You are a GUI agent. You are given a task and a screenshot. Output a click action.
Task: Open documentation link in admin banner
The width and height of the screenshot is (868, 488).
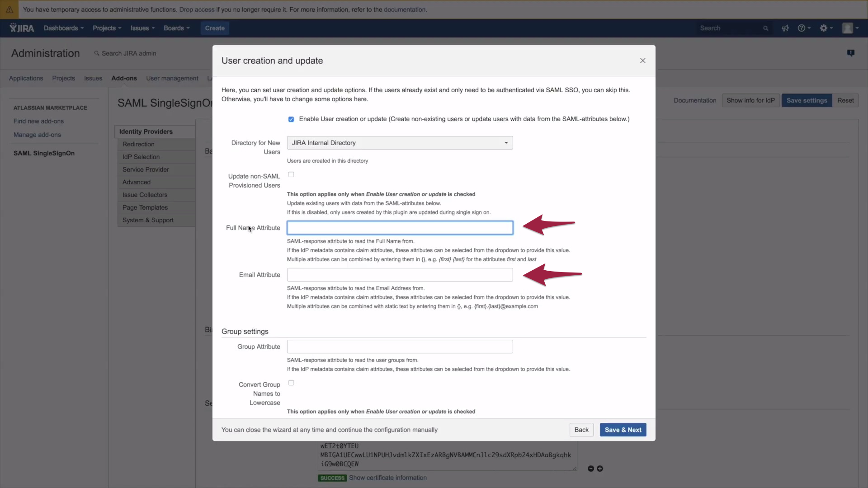click(x=405, y=9)
